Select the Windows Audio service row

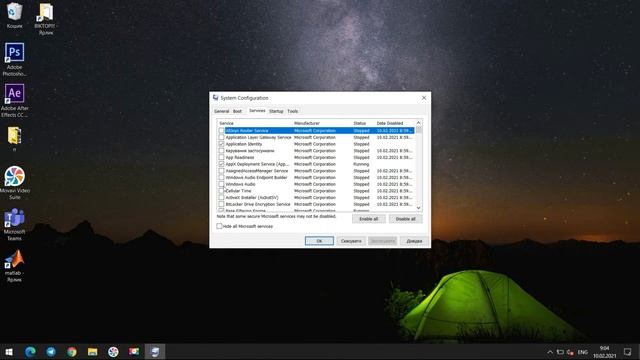coord(316,184)
